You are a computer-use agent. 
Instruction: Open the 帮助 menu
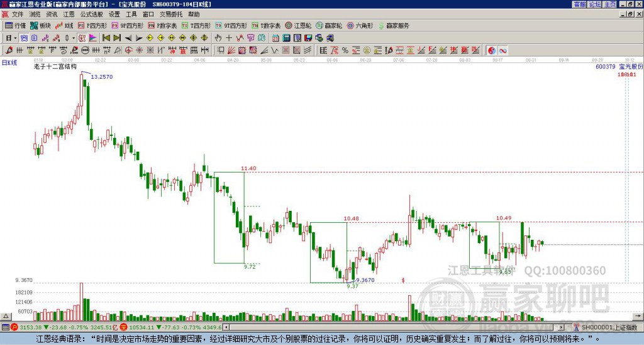pyautogui.click(x=194, y=14)
